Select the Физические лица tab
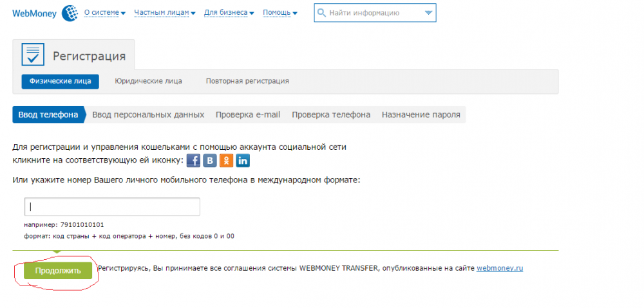Image resolution: width=644 pixels, height=308 pixels. point(61,81)
